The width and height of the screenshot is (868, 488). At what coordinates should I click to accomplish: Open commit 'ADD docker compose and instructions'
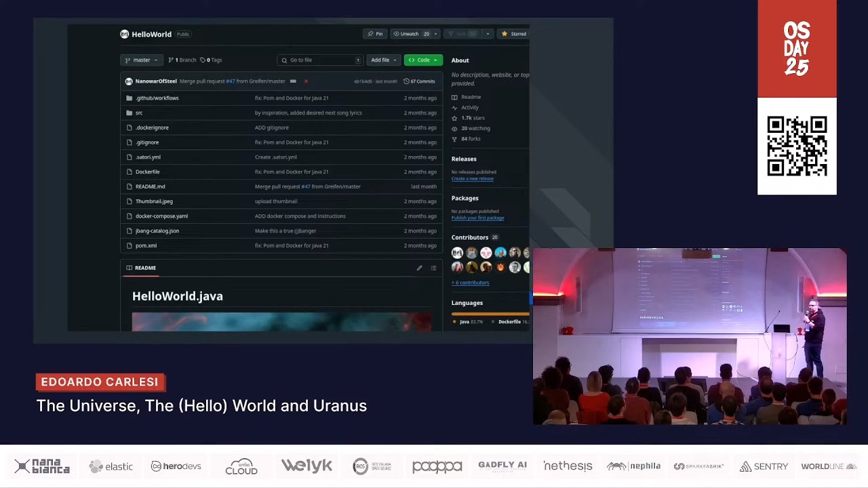(x=300, y=216)
